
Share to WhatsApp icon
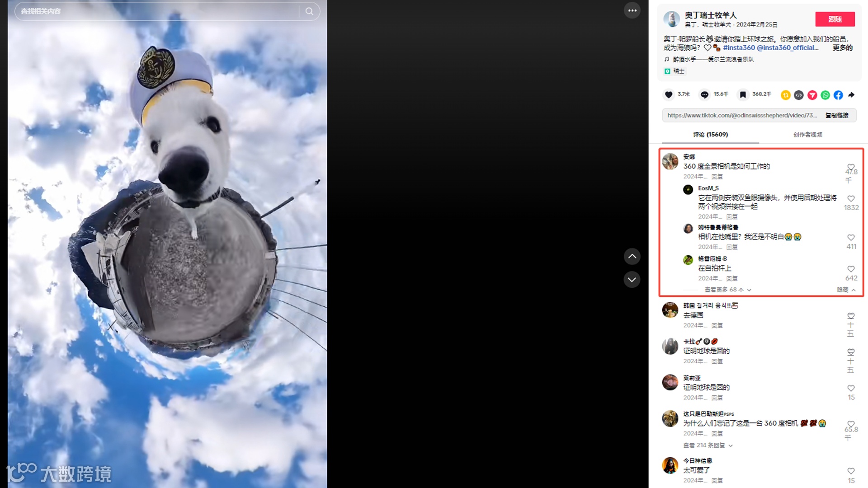click(826, 95)
